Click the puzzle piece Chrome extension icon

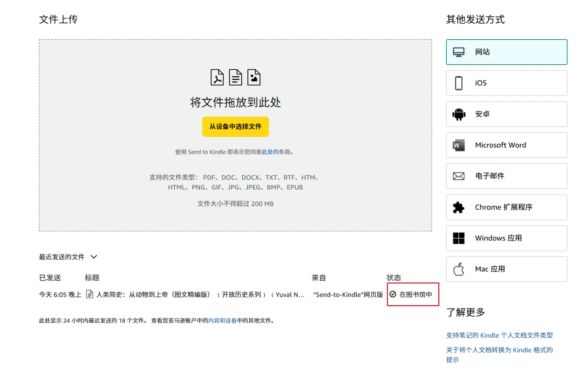459,207
